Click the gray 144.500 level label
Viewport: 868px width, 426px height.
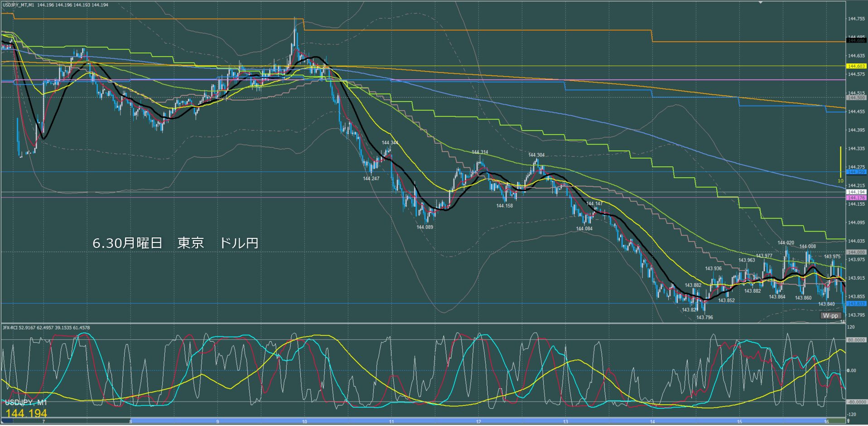coord(856,97)
